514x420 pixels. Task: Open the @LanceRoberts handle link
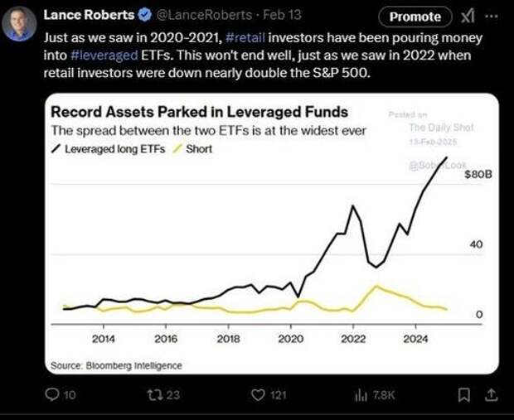tap(203, 15)
